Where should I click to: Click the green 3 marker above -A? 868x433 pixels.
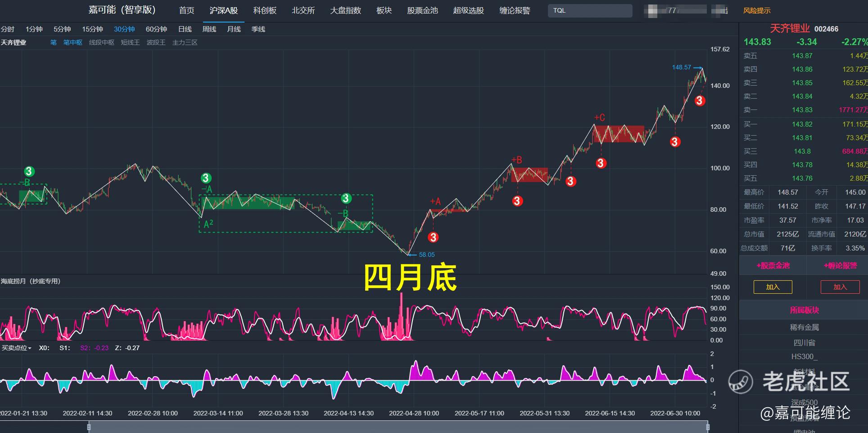[x=206, y=178]
